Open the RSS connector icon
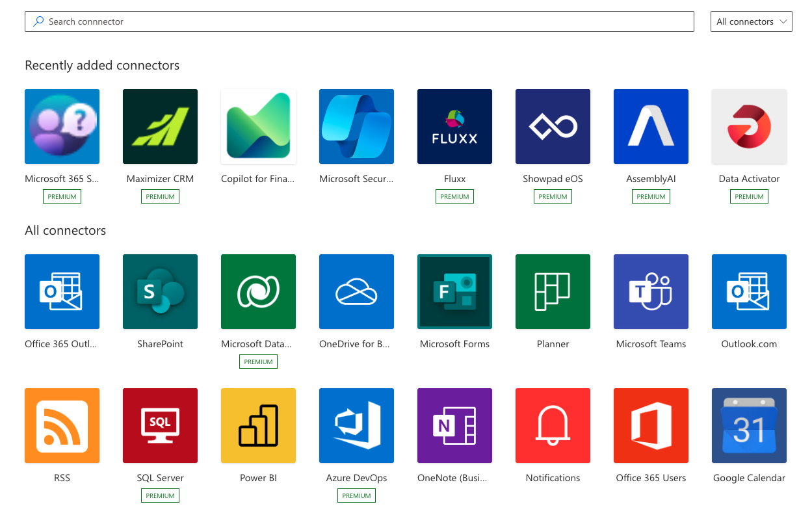Viewport: 812px width, 515px height. [62, 425]
